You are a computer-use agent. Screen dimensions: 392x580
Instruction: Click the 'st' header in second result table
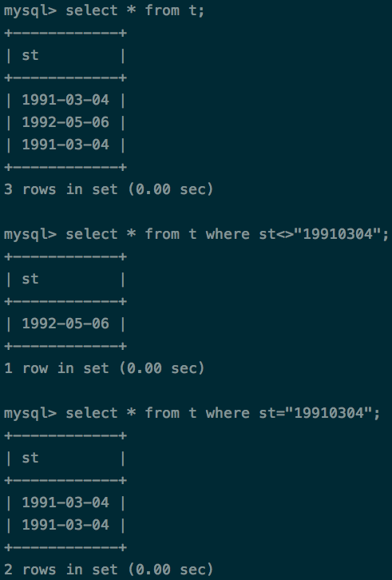(x=30, y=279)
